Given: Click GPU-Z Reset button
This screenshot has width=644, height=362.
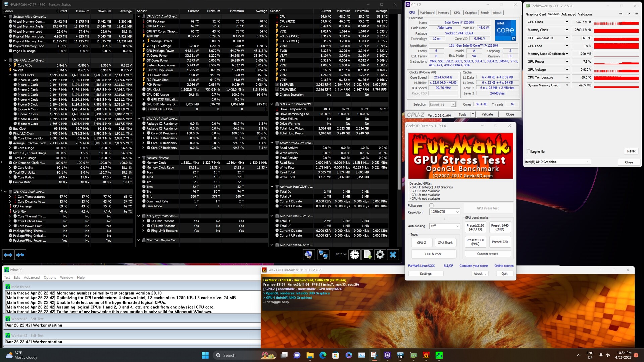Looking at the screenshot, I should (x=631, y=151).
